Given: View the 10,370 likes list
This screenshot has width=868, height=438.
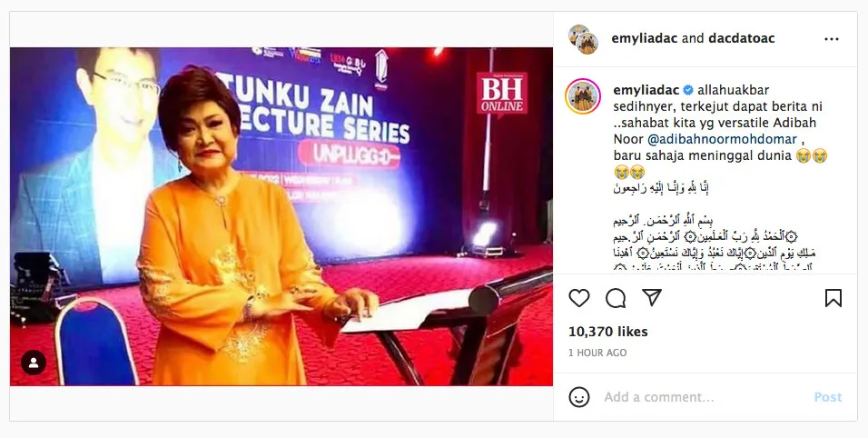Looking at the screenshot, I should (x=607, y=332).
